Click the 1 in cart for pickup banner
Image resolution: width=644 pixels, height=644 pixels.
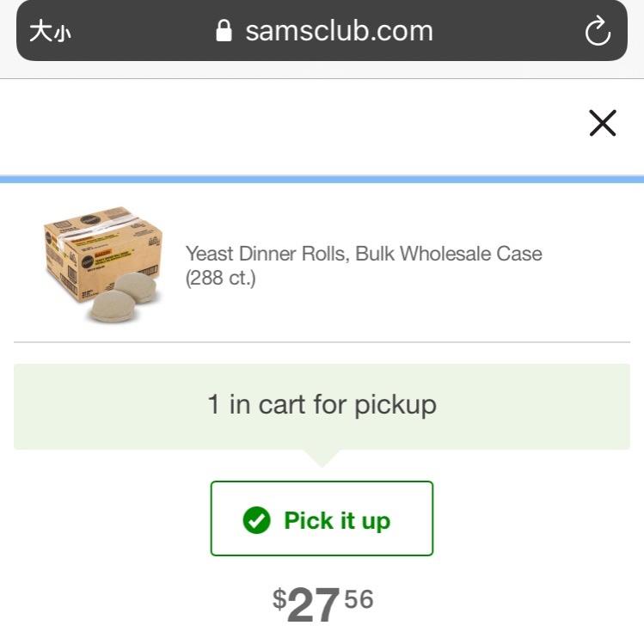(322, 406)
